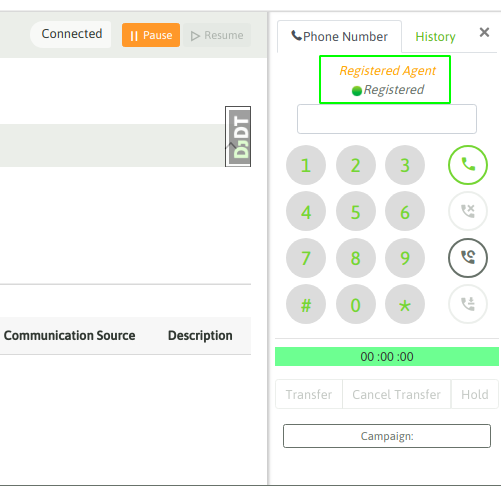
Task: Dial digit 3 on keypad
Action: coord(405,165)
